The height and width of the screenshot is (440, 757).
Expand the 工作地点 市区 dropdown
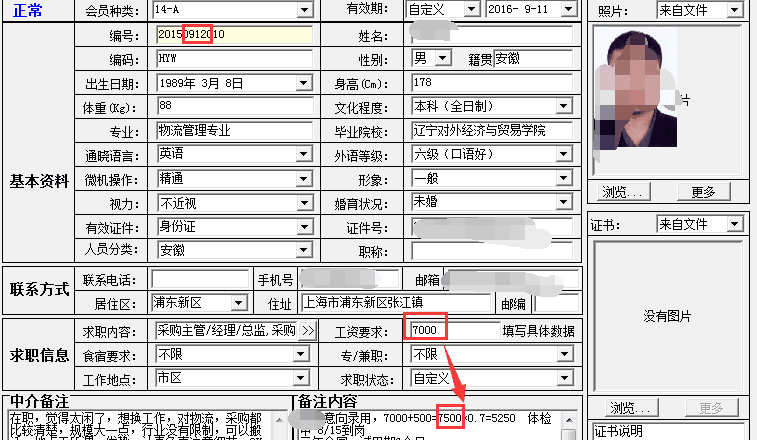[300, 378]
